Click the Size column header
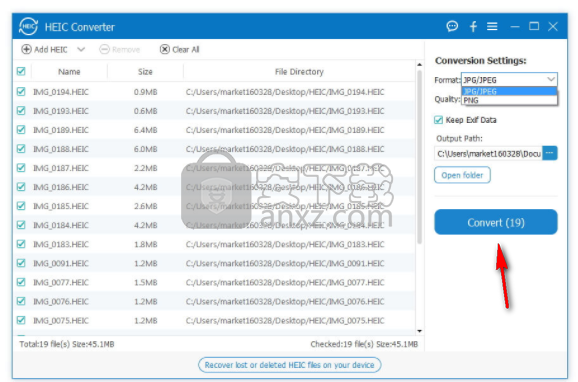The width and height of the screenshot is (578, 382). [145, 72]
